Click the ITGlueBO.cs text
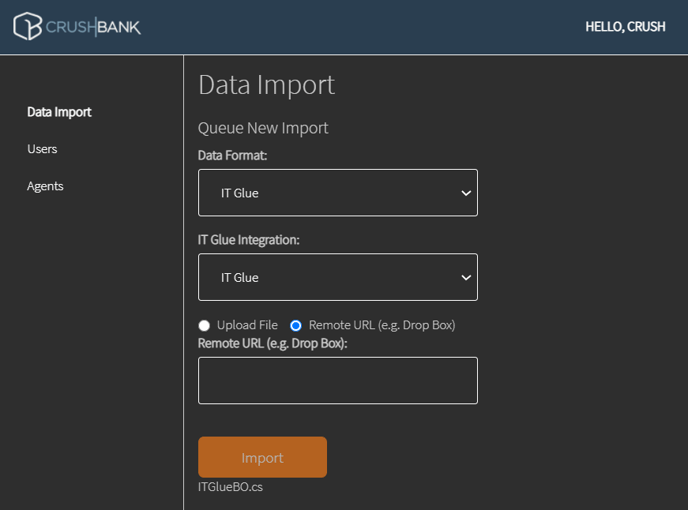Screen dimensions: 688x510 coord(230,487)
